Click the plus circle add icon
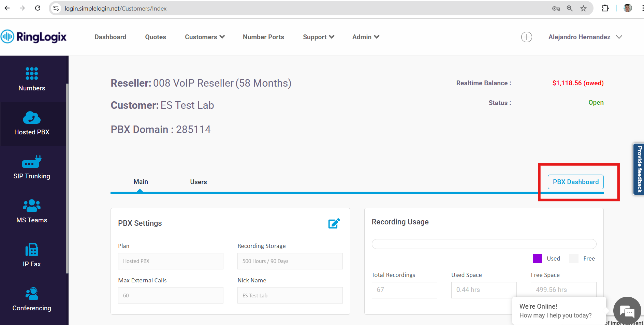 click(526, 37)
